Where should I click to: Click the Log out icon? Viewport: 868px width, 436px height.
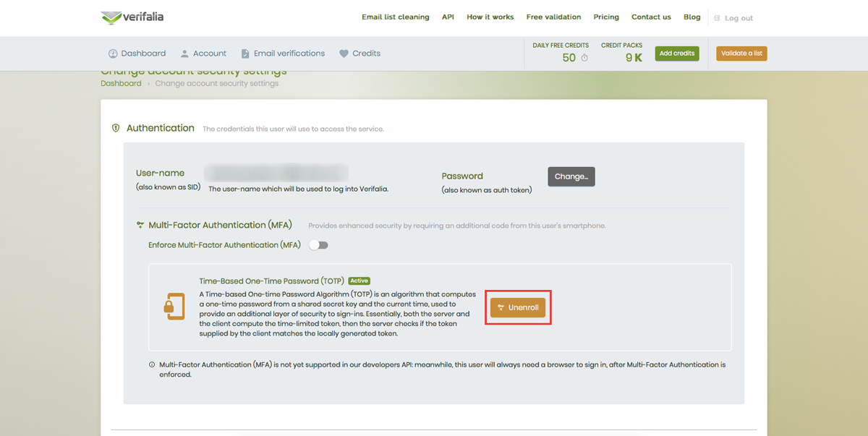tap(717, 18)
